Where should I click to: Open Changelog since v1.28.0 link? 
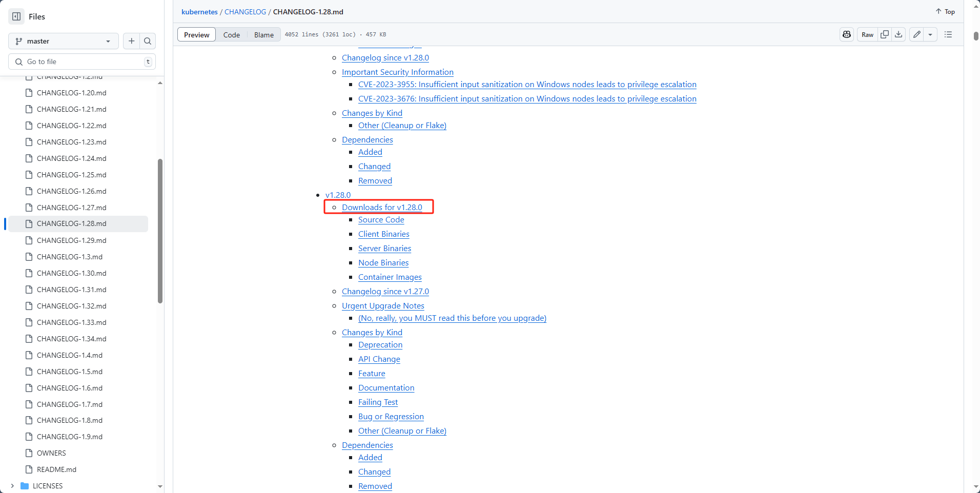[385, 58]
